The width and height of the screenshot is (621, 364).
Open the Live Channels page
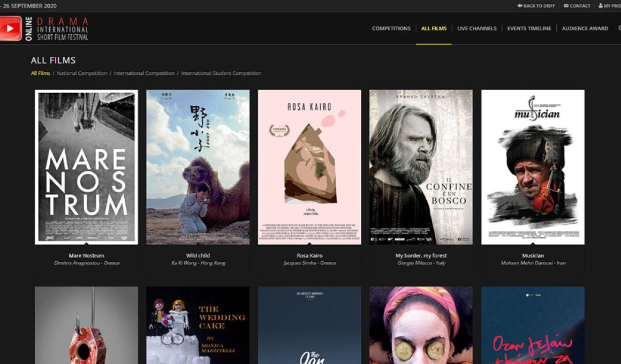click(476, 28)
